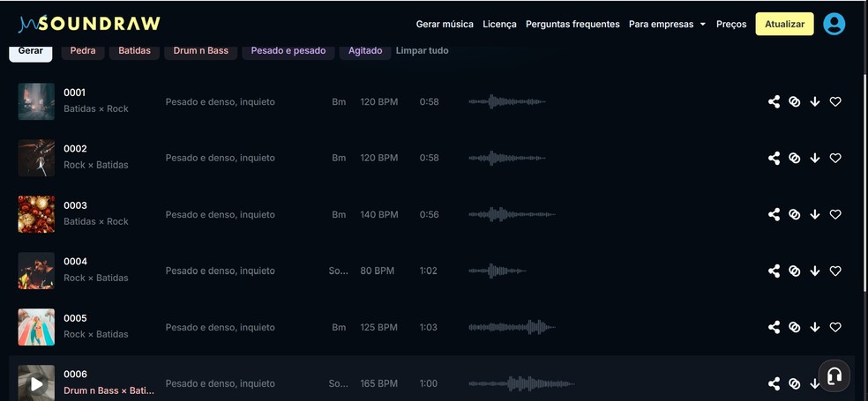
Task: Copy link for track 0001
Action: 795,101
